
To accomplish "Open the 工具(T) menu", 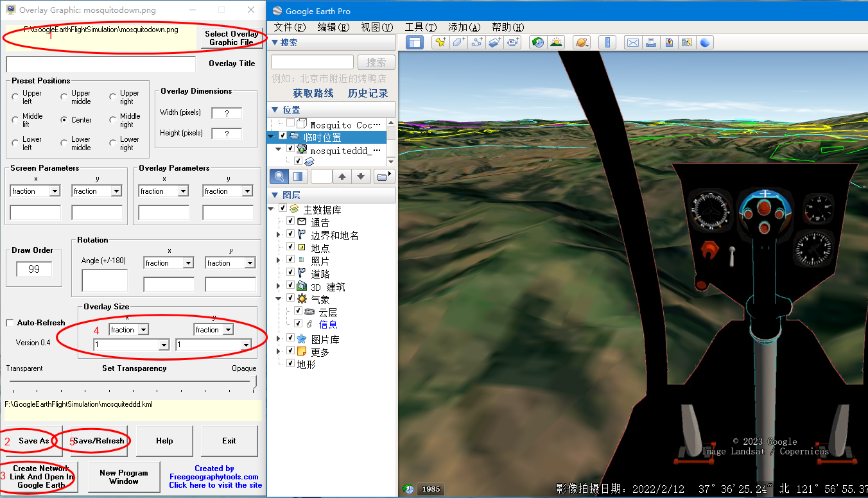I will 421,27.
